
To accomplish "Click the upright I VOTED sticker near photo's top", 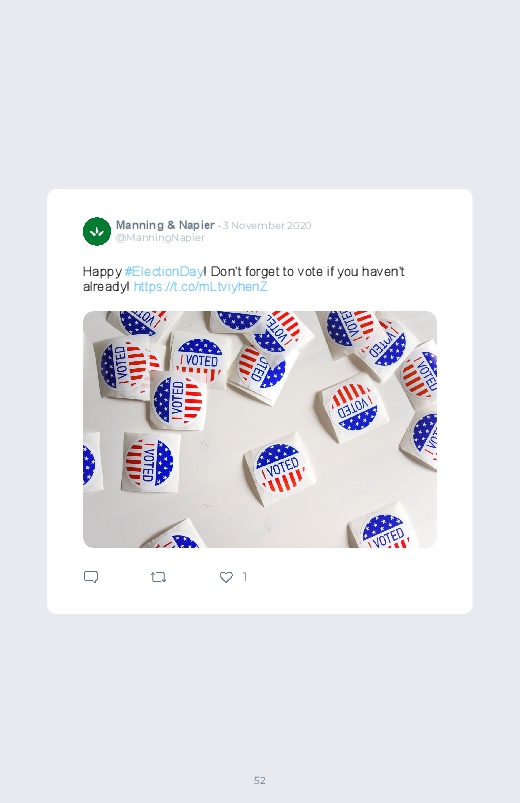I will [x=199, y=360].
